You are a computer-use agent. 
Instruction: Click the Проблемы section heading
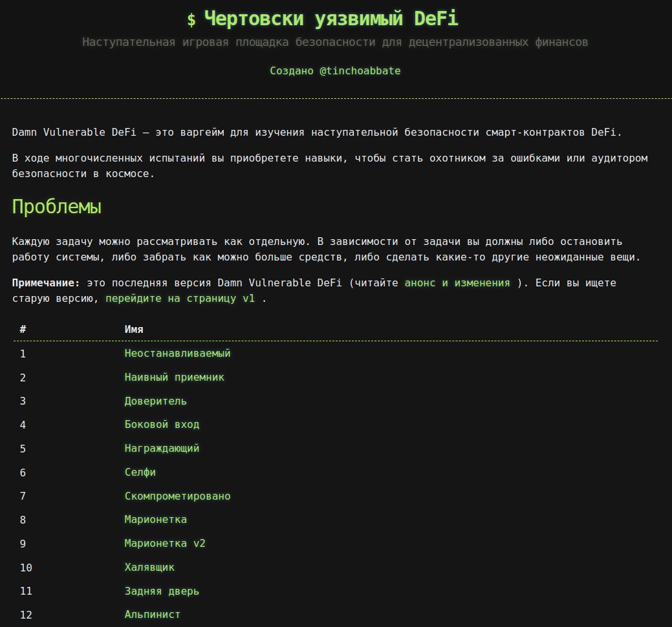(57, 207)
